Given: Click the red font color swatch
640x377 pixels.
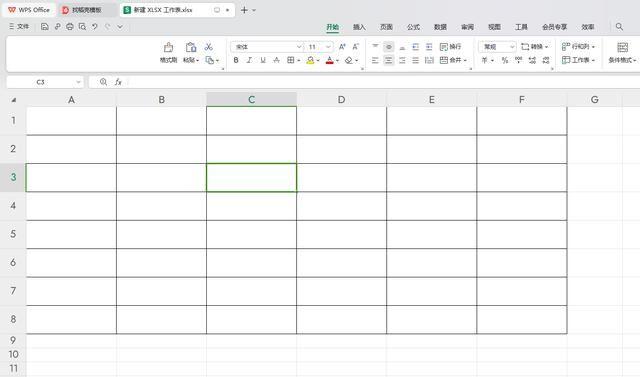Looking at the screenshot, I should [x=330, y=60].
